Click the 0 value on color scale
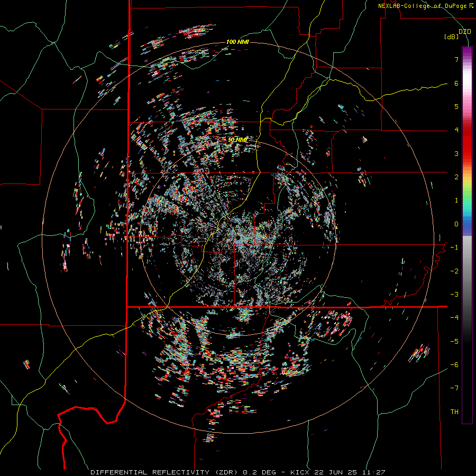Screen dimensions: 476x476 (x=456, y=224)
